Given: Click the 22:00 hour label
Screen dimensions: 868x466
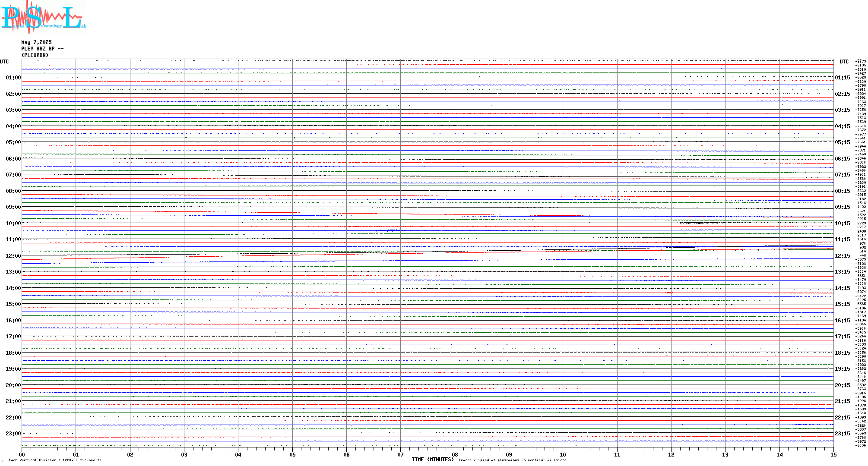Looking at the screenshot, I should pyautogui.click(x=13, y=418).
